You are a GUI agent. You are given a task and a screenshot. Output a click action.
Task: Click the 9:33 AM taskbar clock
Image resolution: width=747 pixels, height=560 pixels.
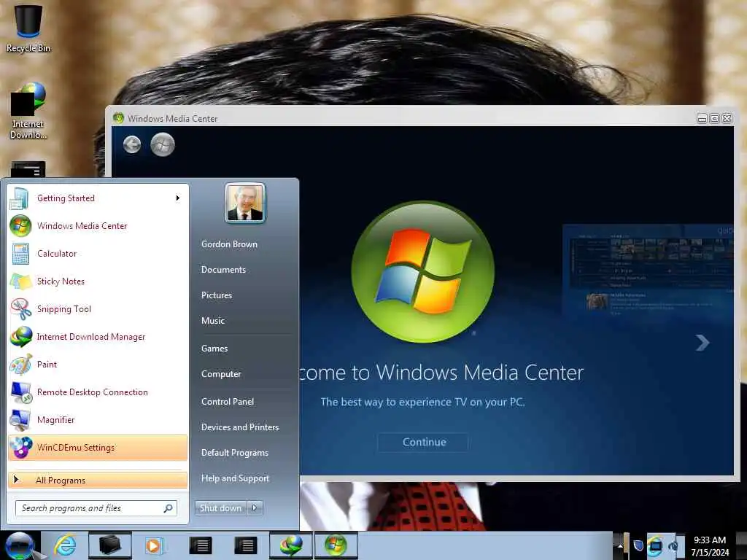coord(709,540)
